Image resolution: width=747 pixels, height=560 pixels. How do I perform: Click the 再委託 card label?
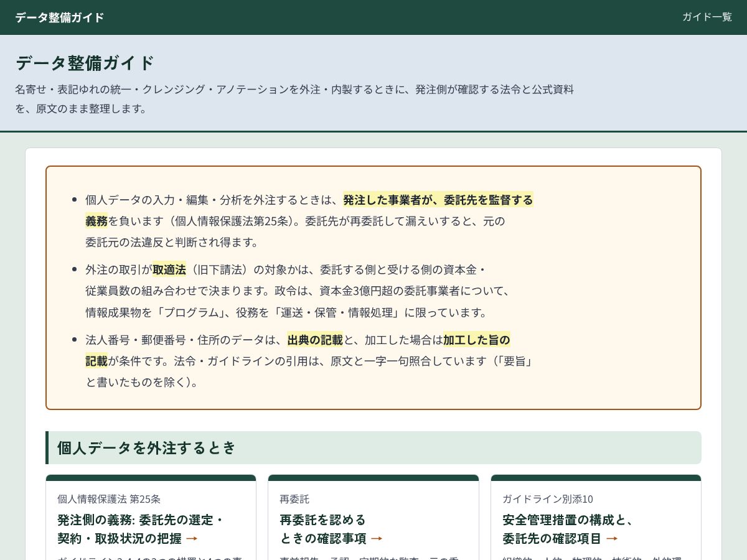coord(294,499)
